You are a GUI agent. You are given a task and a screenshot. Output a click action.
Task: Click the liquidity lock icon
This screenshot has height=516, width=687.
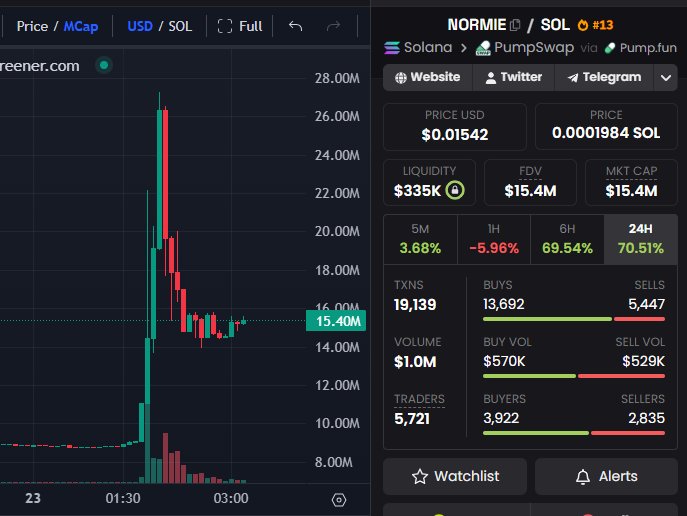click(455, 190)
